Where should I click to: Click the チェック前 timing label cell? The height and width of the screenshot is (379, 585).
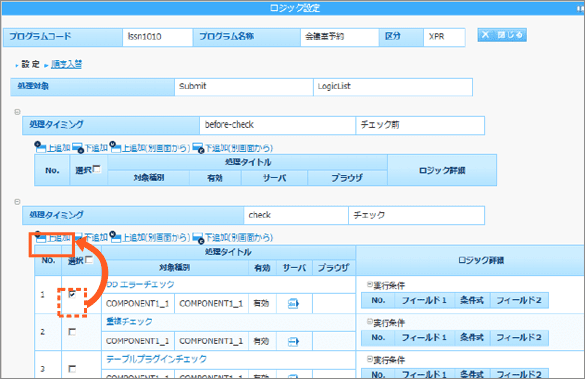tap(420, 125)
